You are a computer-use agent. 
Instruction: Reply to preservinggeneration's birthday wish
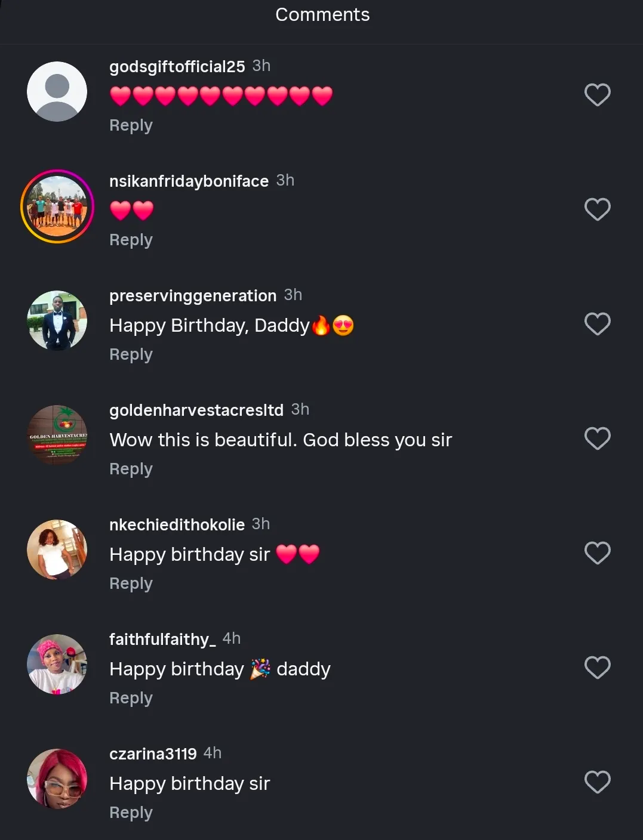(131, 354)
